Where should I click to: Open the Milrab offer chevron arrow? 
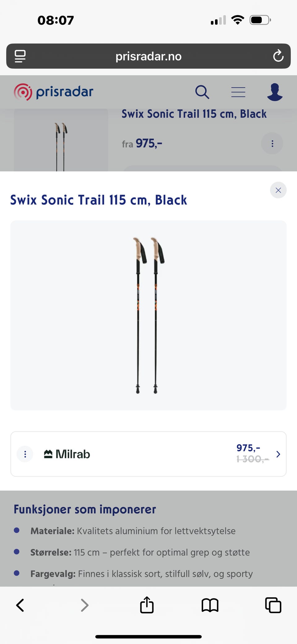pyautogui.click(x=278, y=454)
